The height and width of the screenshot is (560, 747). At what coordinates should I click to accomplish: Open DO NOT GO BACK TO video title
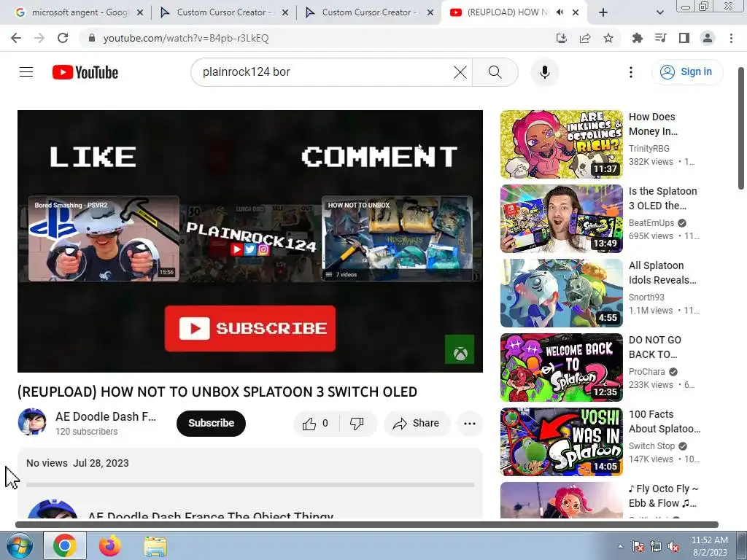click(655, 347)
